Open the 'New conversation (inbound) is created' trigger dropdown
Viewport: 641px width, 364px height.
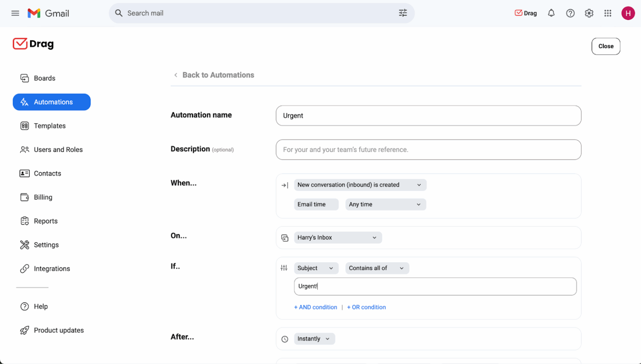click(x=360, y=185)
